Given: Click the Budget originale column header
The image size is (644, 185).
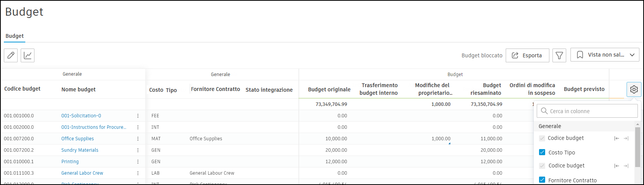Looking at the screenshot, I should pos(329,89).
